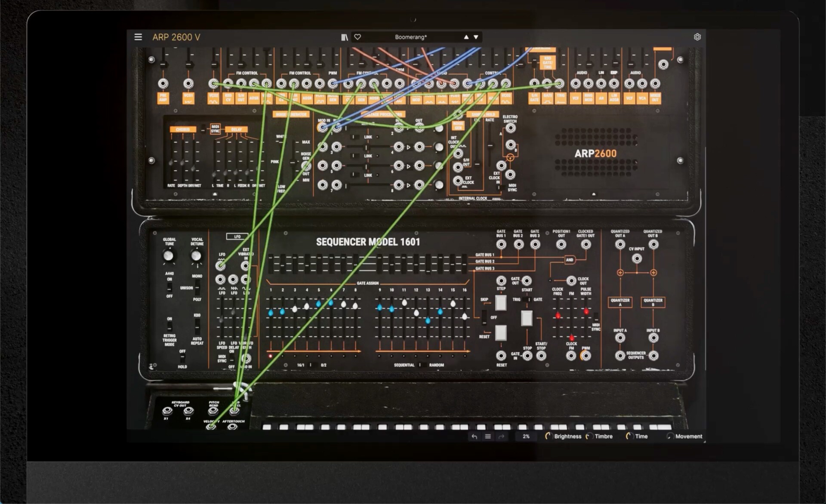This screenshot has height=504, width=826.
Task: Click the Time macro knob
Action: coord(629,436)
